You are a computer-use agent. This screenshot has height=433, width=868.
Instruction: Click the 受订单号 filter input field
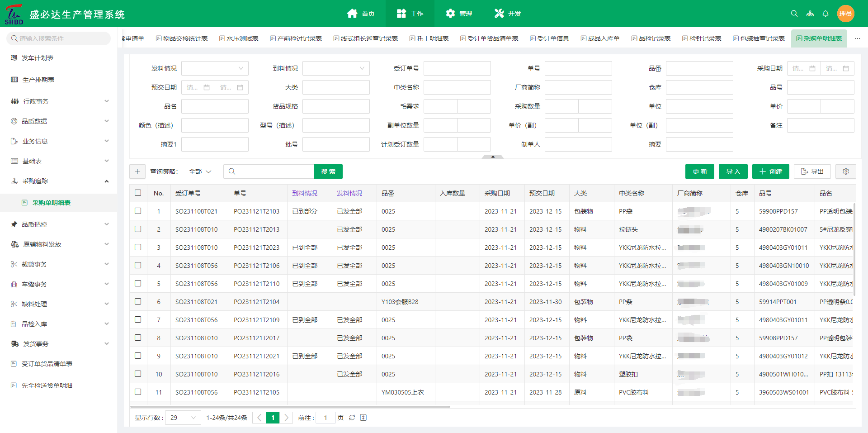pos(457,68)
